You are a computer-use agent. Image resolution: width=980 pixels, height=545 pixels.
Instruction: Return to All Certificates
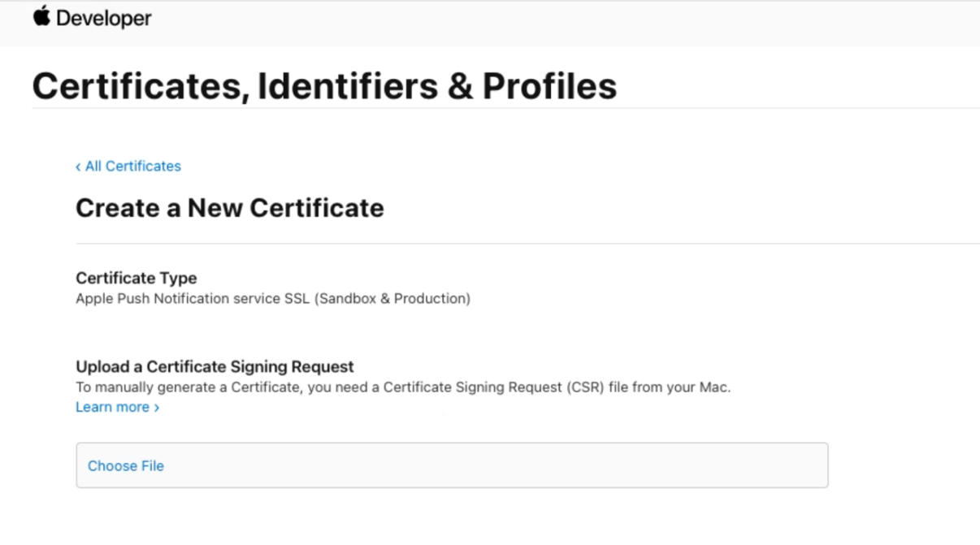pos(130,167)
